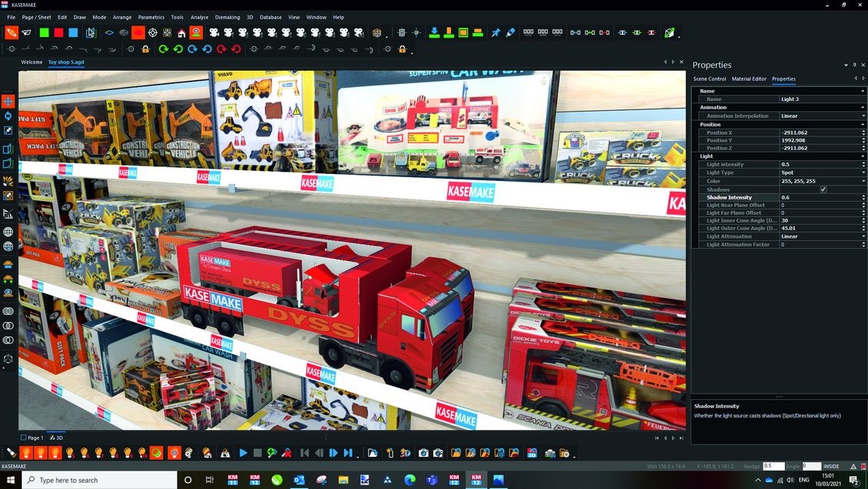Open the Light Type dropdown showing Spot
868x489 pixels.
point(863,172)
